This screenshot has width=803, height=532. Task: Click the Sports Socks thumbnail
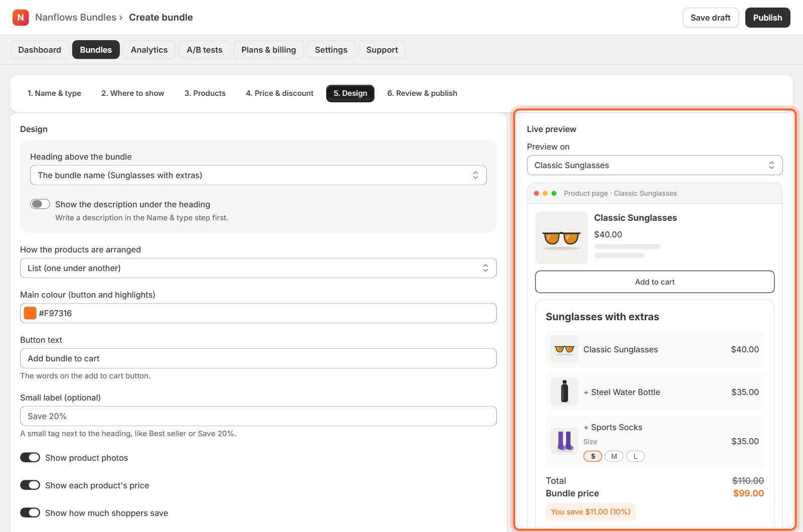pos(565,441)
